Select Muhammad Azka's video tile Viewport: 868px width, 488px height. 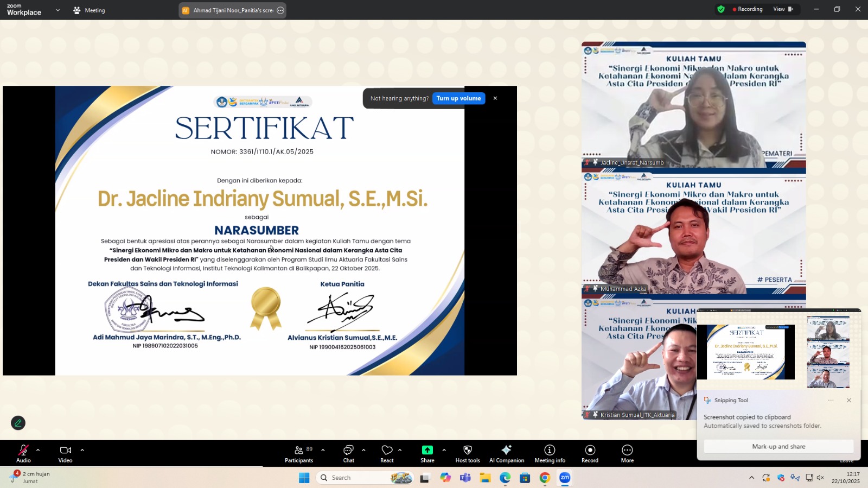point(694,231)
